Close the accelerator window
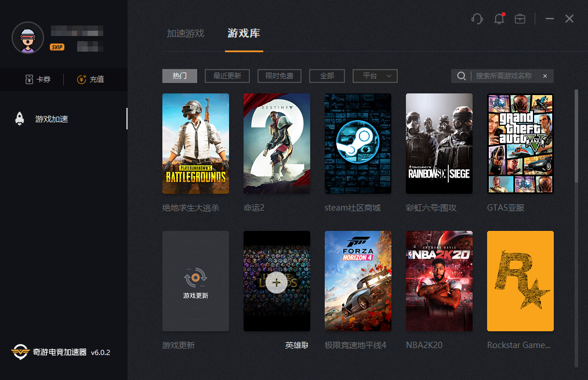The height and width of the screenshot is (380, 588). tap(569, 19)
